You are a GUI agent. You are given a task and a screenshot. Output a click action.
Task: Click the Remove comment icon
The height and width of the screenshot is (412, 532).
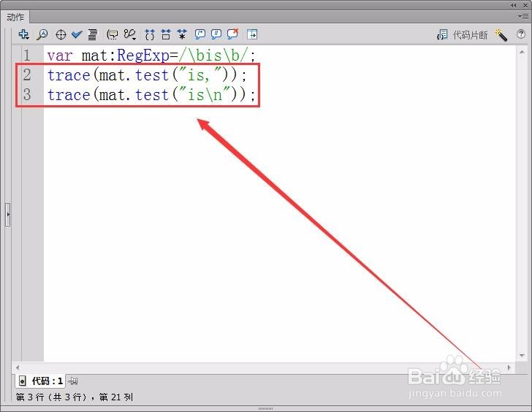point(232,34)
